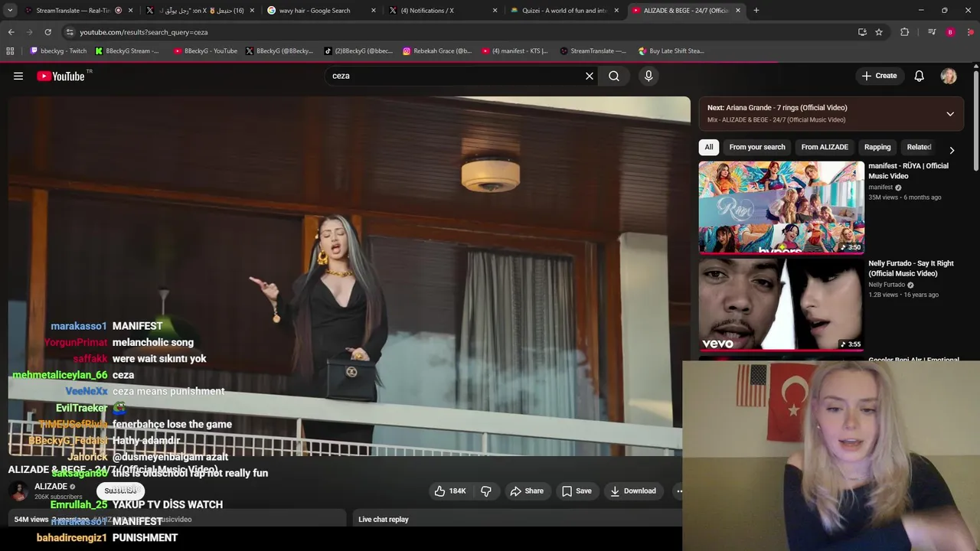The height and width of the screenshot is (551, 980).
Task: Open the apps grid in bookmarks bar
Action: pos(10,51)
